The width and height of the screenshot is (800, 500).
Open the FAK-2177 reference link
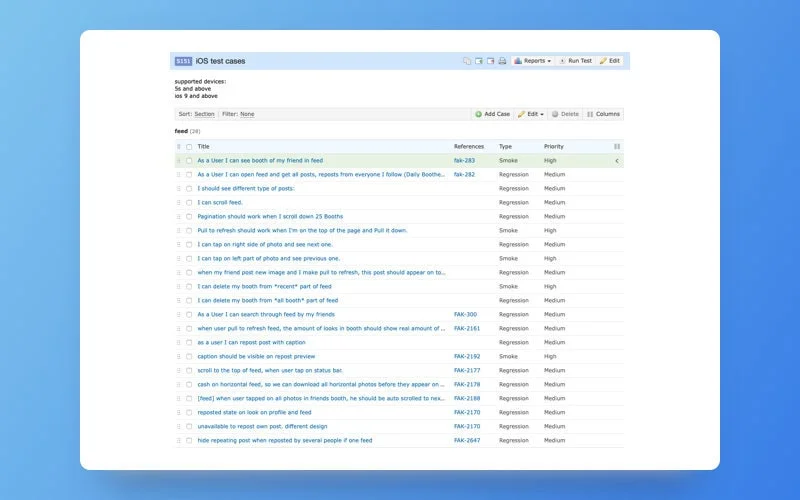click(x=467, y=370)
